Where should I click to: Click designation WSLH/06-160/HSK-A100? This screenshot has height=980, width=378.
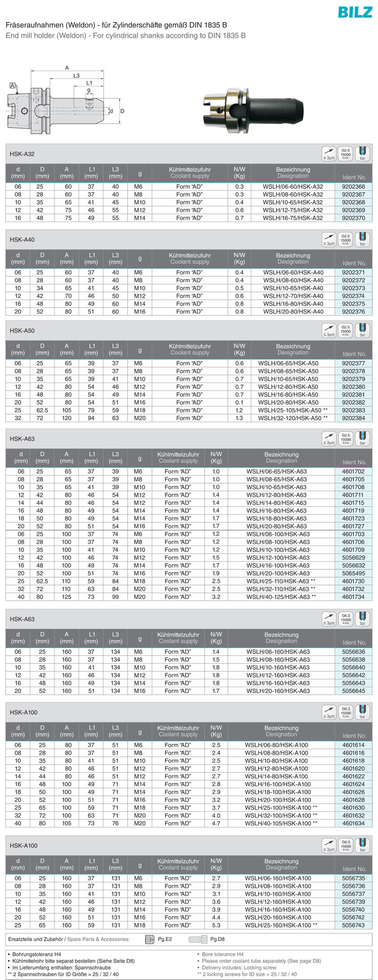pos(278,878)
